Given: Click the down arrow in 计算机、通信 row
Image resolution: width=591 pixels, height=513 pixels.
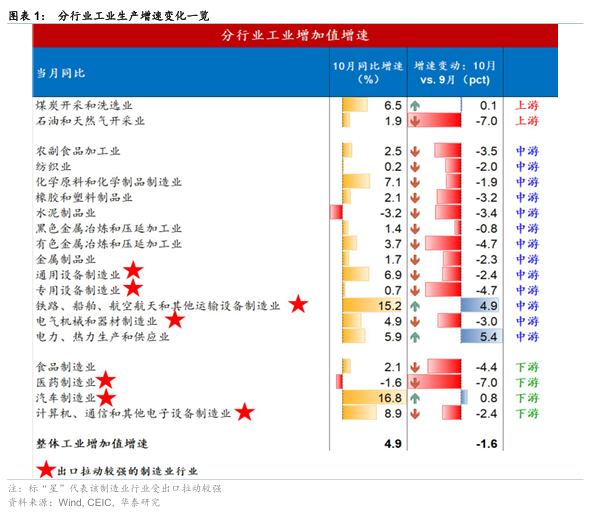Looking at the screenshot, I should (x=415, y=414).
